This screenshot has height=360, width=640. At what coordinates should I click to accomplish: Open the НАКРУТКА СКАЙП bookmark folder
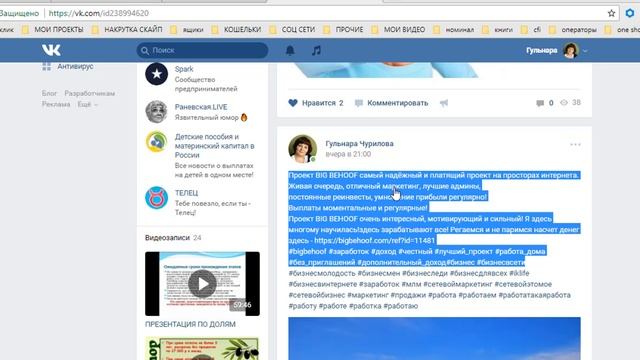128,29
